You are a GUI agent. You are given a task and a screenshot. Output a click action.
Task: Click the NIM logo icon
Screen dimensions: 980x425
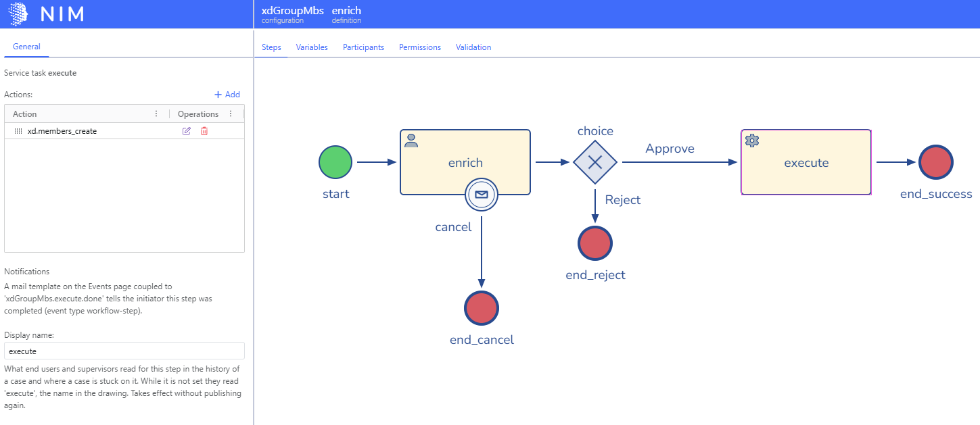(x=18, y=14)
